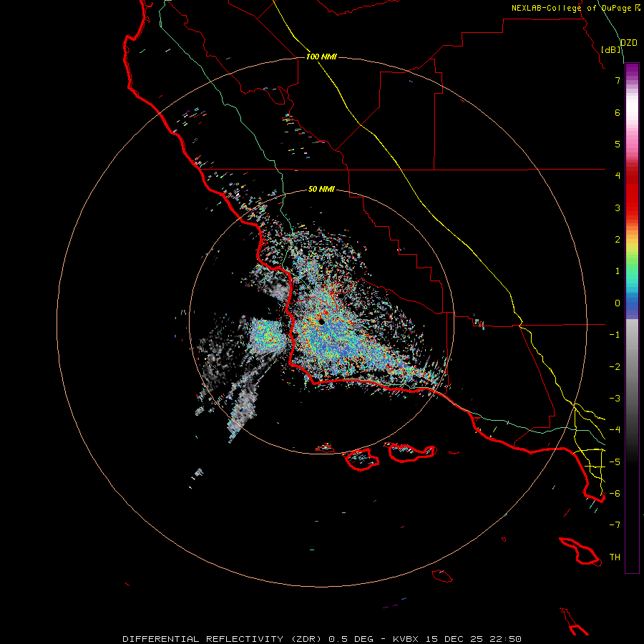Click the 2 value on the color scale
Screen dimensions: 644x644
(x=618, y=240)
